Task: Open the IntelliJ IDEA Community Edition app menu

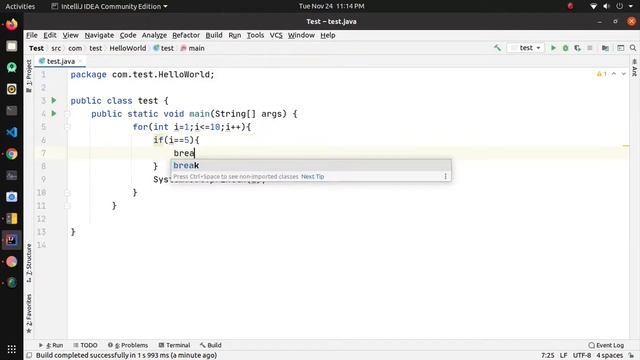Action: tap(109, 6)
